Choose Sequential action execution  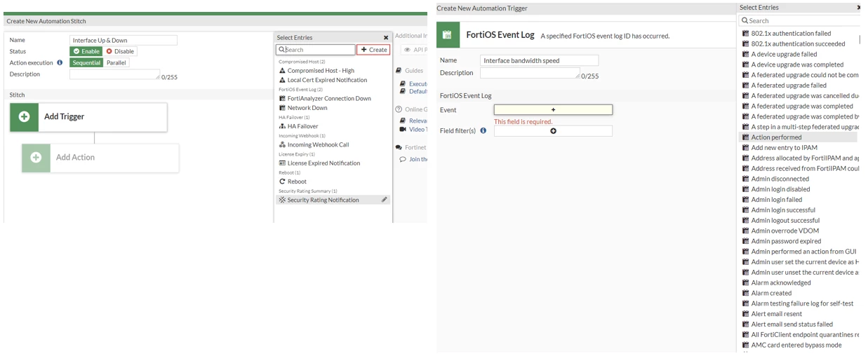click(86, 62)
